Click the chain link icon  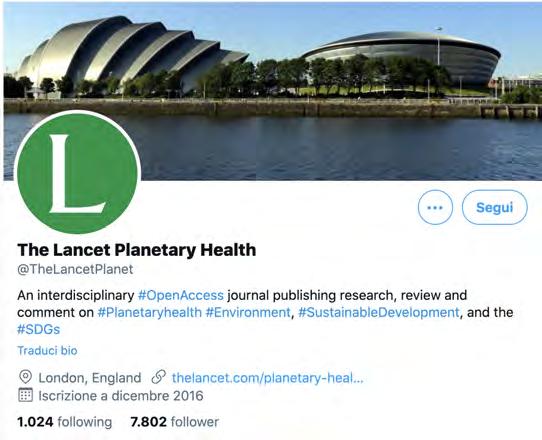click(159, 377)
